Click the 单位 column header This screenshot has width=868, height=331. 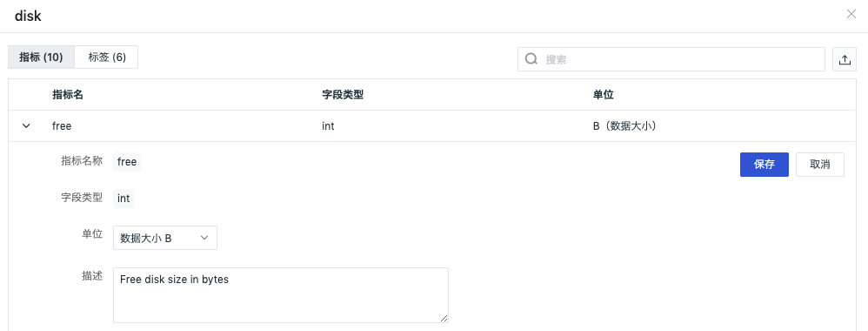604,95
